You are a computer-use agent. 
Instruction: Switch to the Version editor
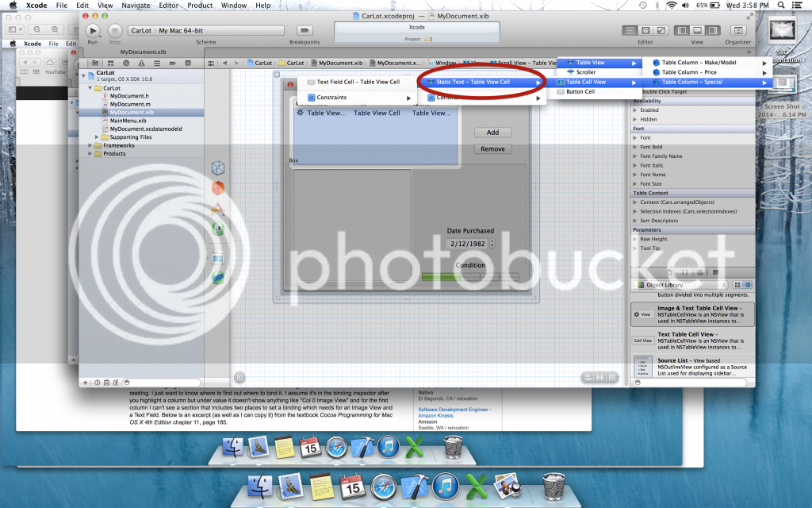click(661, 31)
